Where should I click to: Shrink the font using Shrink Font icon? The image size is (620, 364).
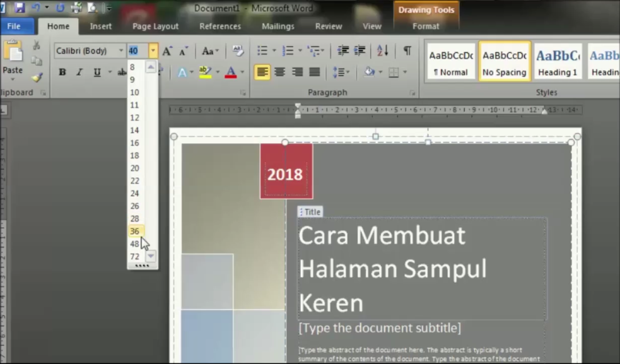(x=182, y=50)
